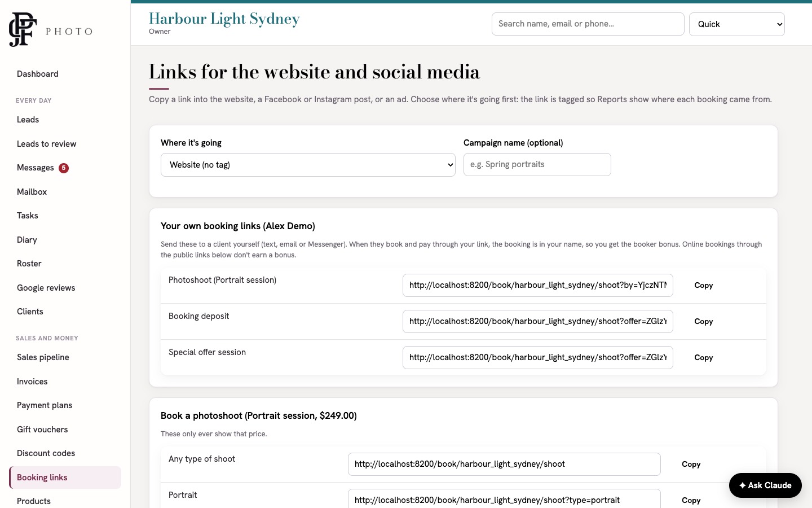The height and width of the screenshot is (508, 812).
Task: Click the Special offer session URL field
Action: [538, 357]
